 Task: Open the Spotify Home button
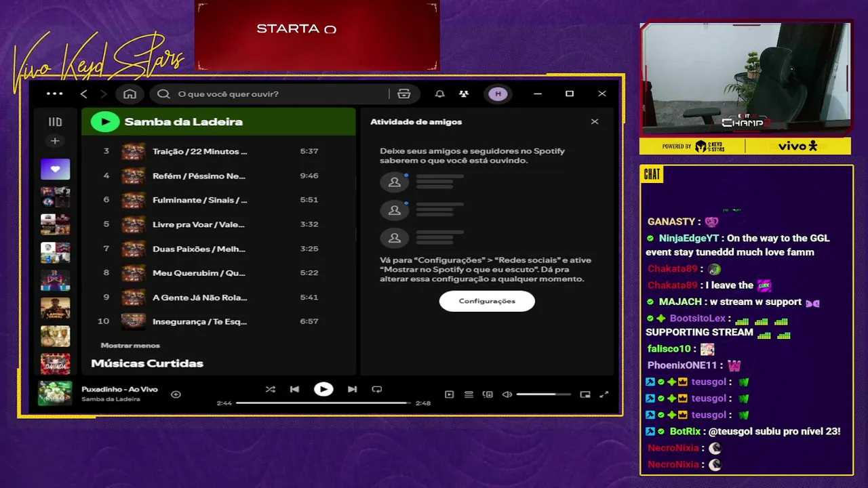pyautogui.click(x=130, y=94)
